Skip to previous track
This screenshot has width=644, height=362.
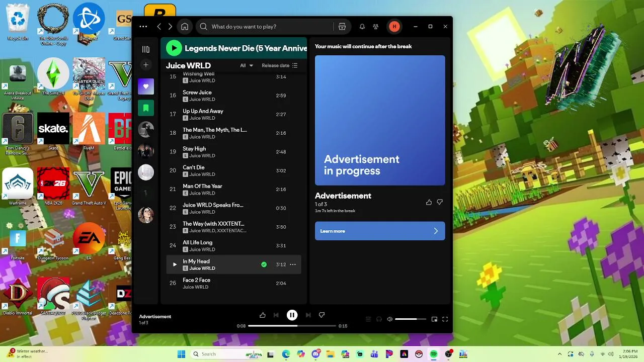276,315
